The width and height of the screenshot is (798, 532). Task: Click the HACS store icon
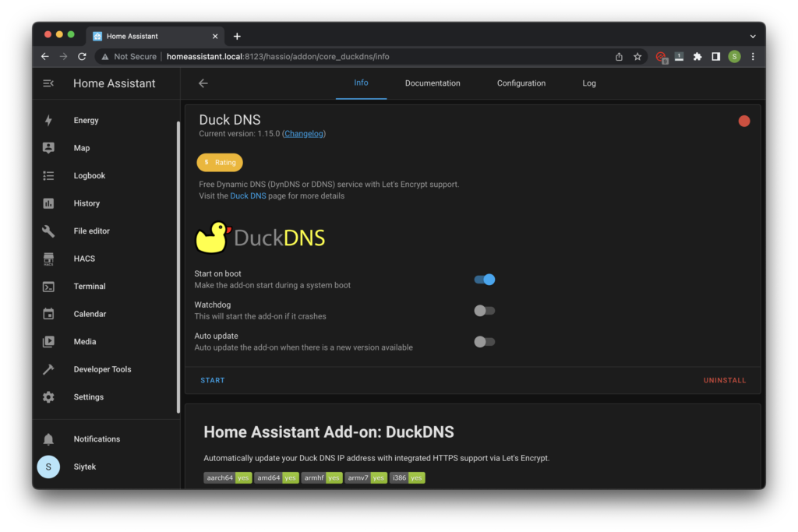48,259
